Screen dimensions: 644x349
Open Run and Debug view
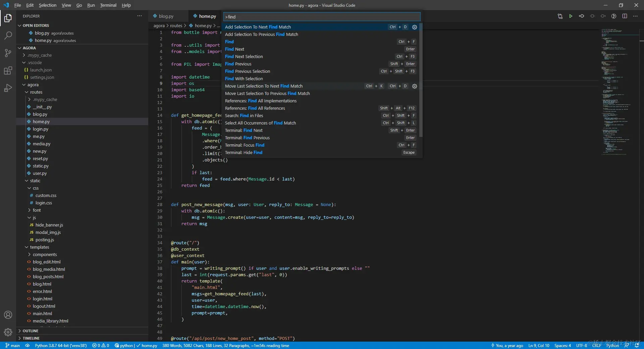8,88
